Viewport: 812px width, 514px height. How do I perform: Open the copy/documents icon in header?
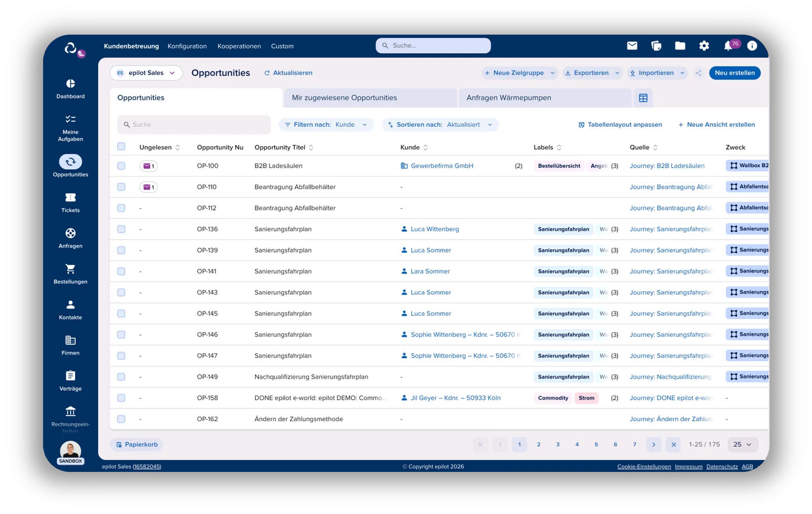click(x=656, y=46)
